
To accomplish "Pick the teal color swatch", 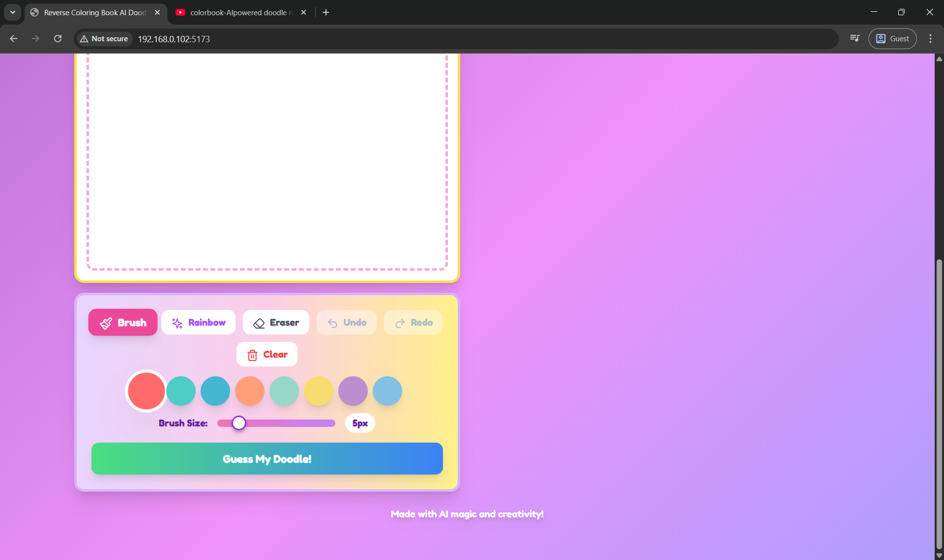I will pyautogui.click(x=181, y=391).
